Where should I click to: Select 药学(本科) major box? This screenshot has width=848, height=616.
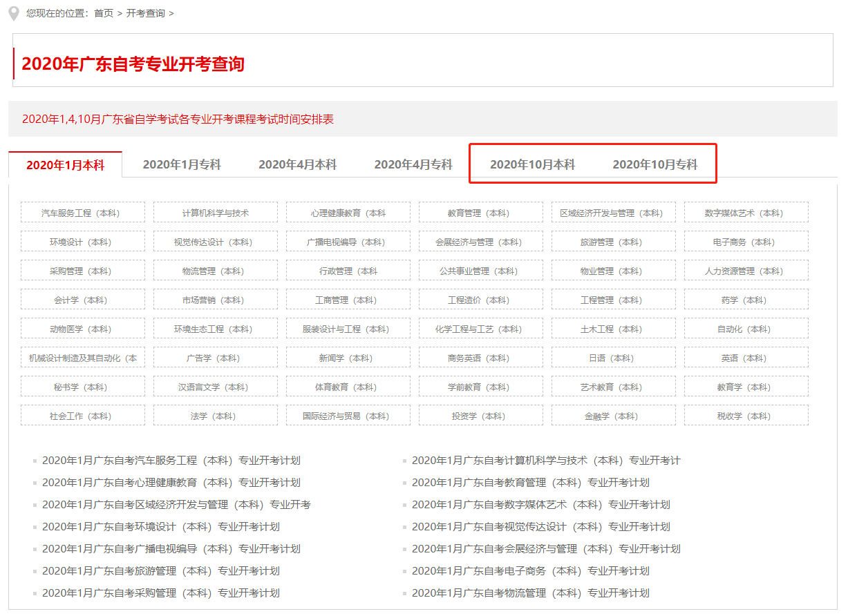746,300
